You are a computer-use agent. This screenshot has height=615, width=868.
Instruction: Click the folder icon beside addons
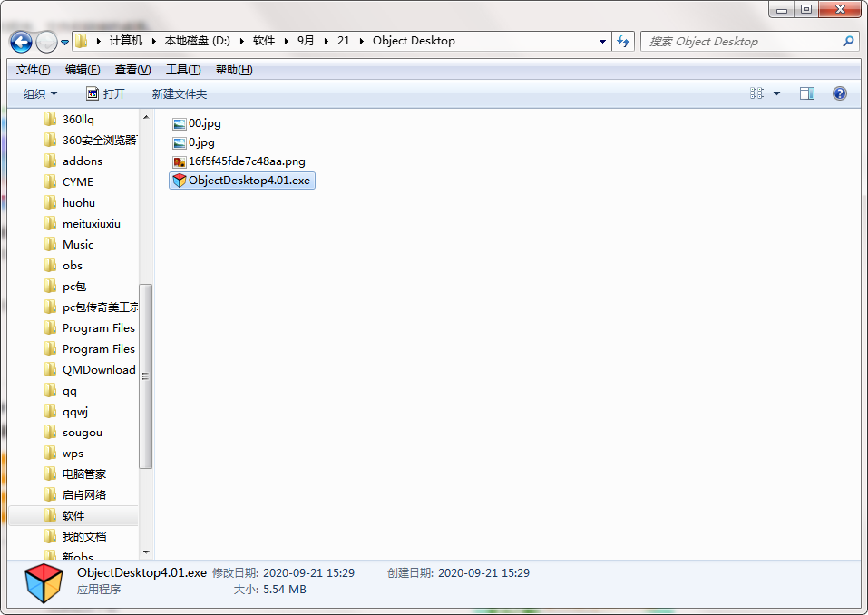tap(51, 161)
